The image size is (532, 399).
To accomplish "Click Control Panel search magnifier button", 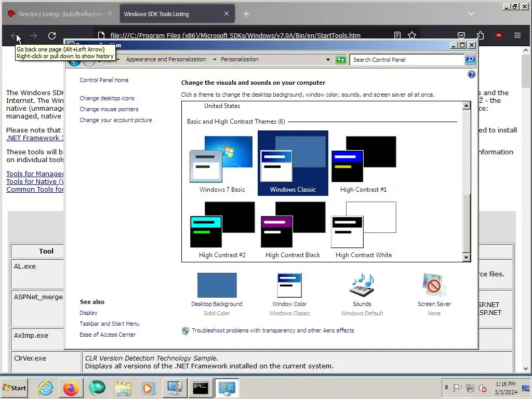I will pyautogui.click(x=470, y=60).
